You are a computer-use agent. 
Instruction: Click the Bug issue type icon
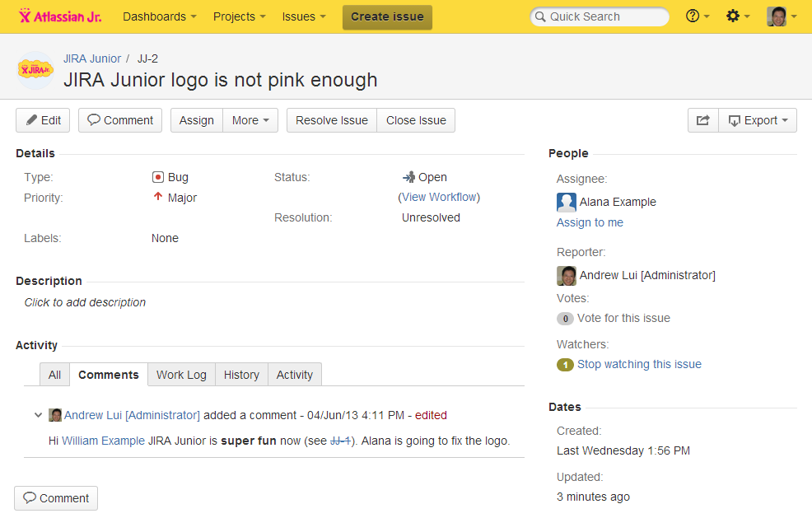pyautogui.click(x=158, y=177)
